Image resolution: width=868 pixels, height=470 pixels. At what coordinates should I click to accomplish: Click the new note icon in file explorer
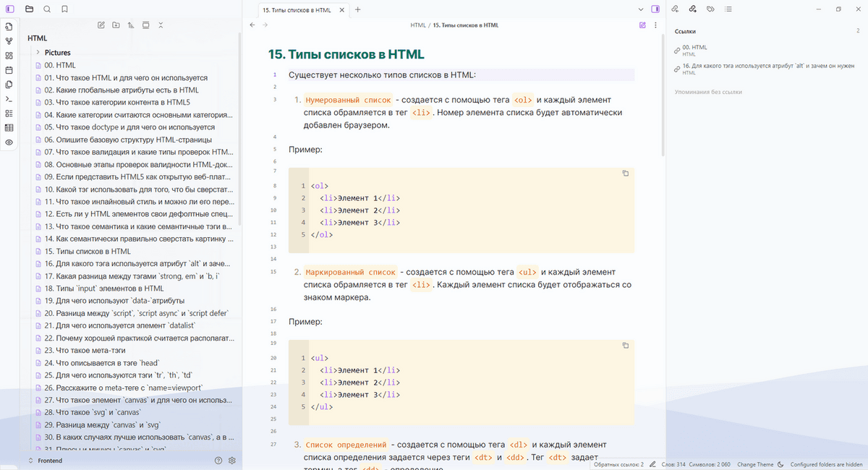pos(101,25)
